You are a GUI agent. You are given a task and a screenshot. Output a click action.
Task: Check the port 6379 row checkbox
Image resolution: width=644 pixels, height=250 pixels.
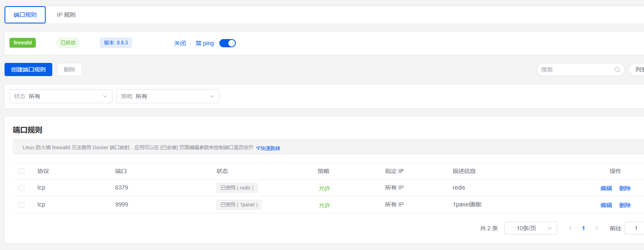pos(21,188)
